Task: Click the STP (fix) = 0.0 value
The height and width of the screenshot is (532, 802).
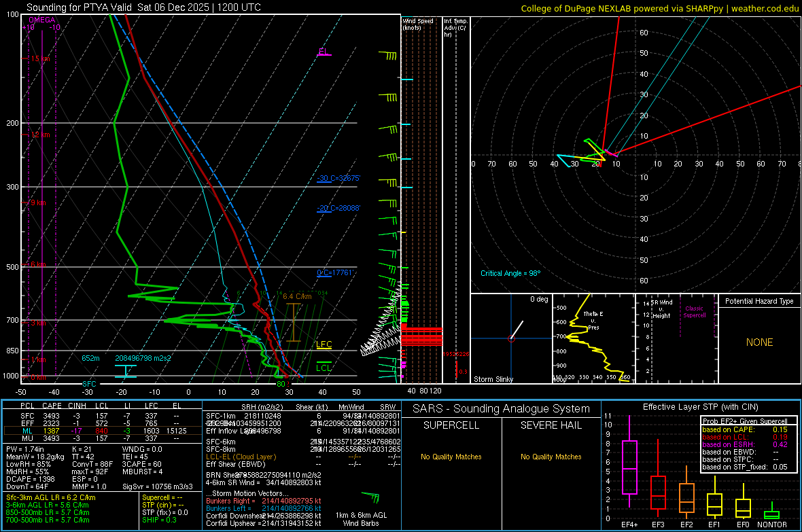Action: (164, 512)
